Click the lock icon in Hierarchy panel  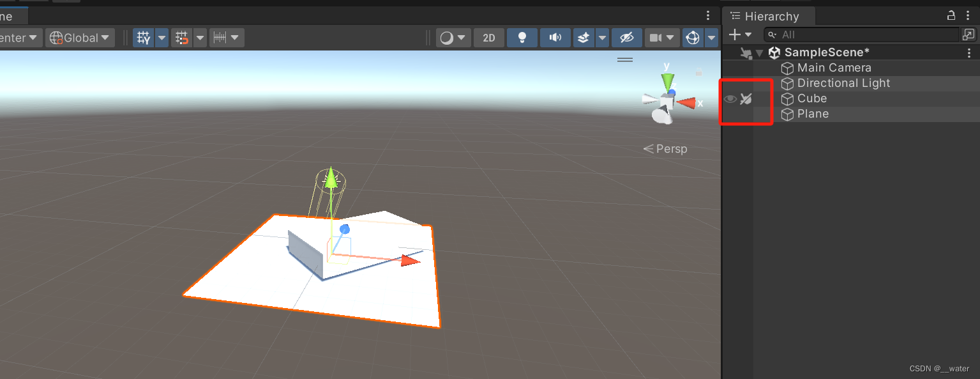(x=951, y=16)
